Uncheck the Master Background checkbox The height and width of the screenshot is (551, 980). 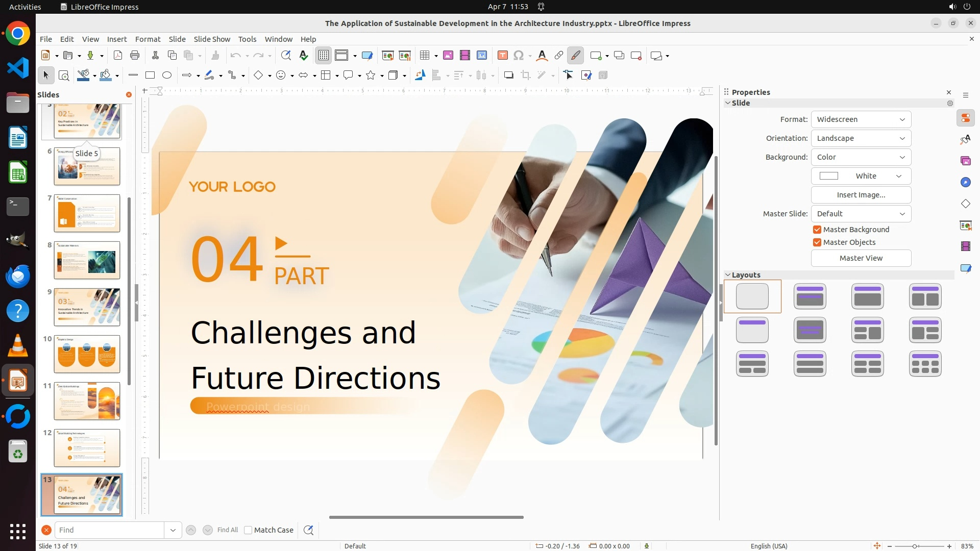tap(817, 230)
